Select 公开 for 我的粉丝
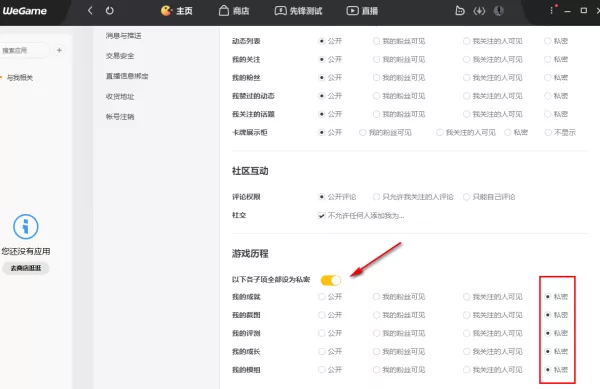 [321, 78]
